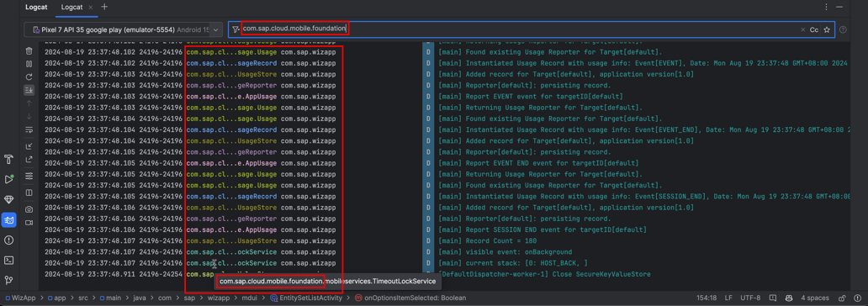Open the filter history funnel icon
Image resolution: width=868 pixels, height=306 pixels.
[236, 29]
